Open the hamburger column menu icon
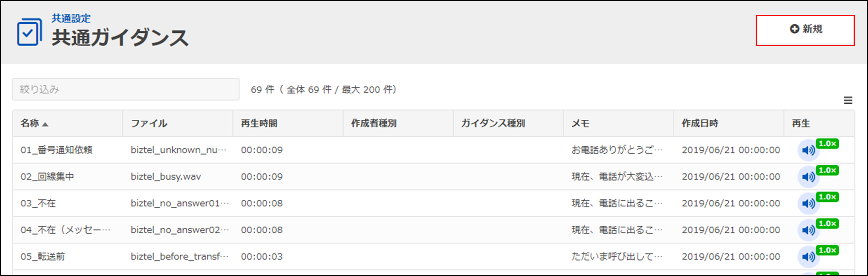This screenshot has height=276, width=868. (848, 101)
